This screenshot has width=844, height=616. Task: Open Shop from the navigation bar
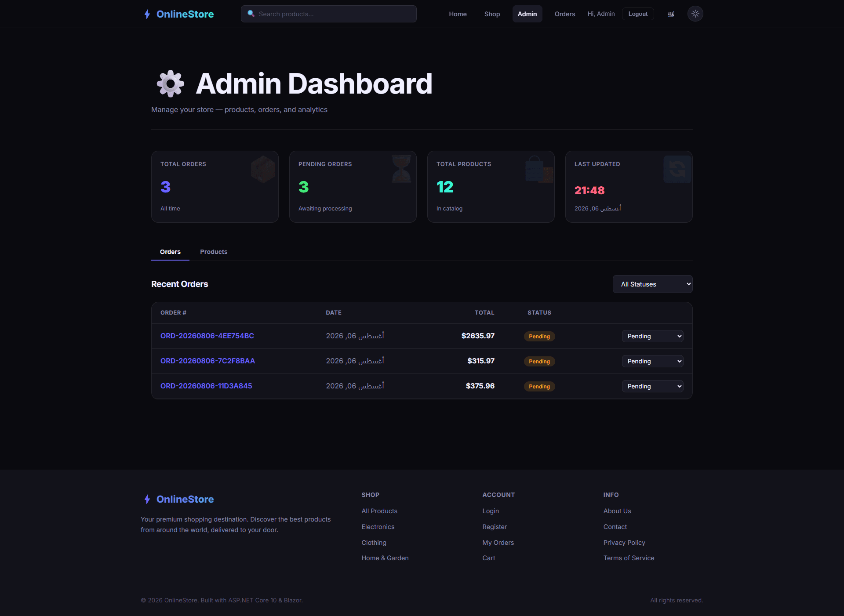(492, 14)
